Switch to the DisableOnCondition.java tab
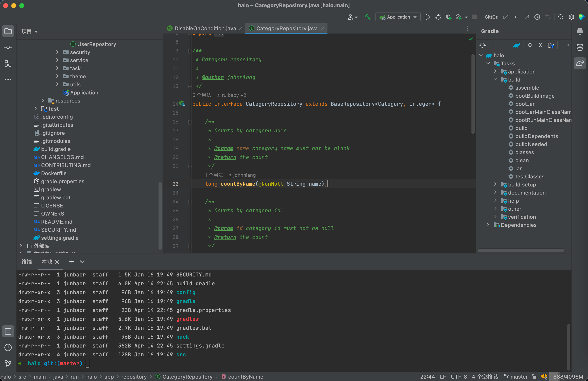588x381 pixels. 205,28
